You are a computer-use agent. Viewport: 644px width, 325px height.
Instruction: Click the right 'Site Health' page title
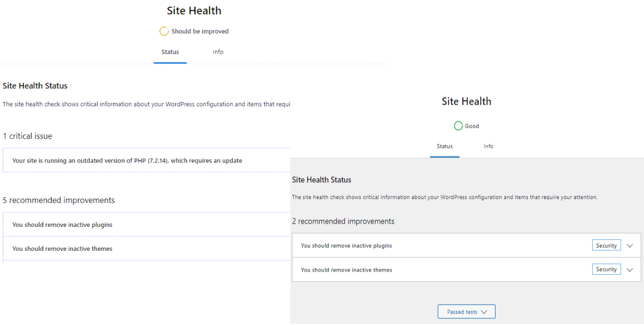467,101
